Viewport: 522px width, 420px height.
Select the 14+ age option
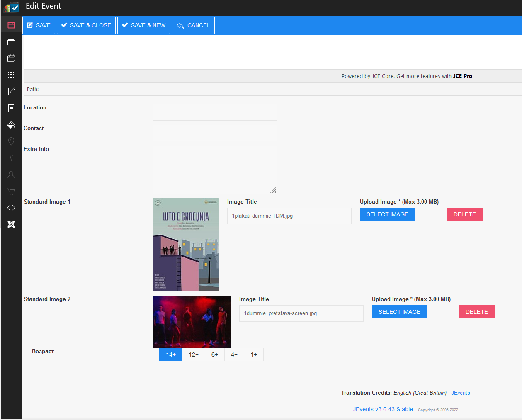(x=171, y=354)
